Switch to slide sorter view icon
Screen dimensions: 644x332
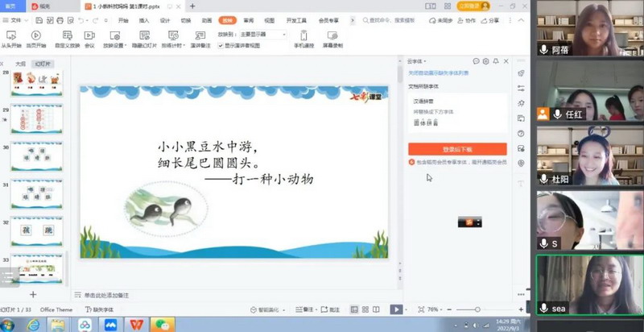coord(365,309)
